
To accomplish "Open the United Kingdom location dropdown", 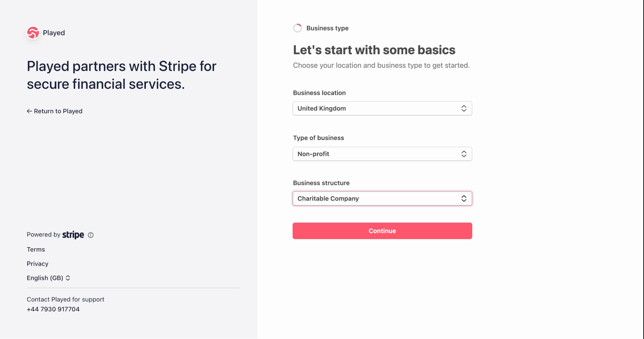I will point(382,109).
